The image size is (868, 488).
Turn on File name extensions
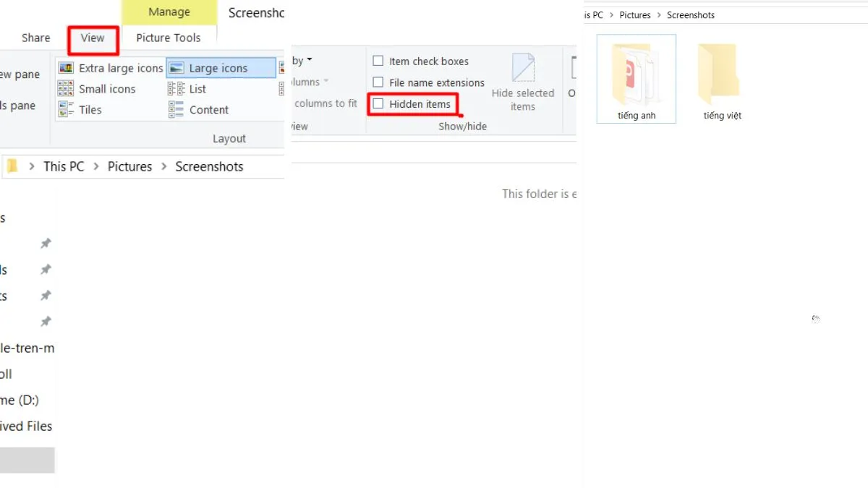click(378, 82)
